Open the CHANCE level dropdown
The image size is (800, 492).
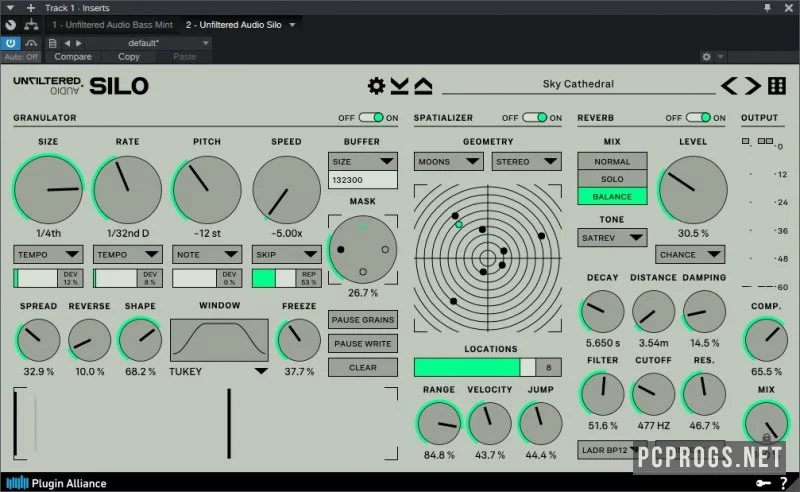pyautogui.click(x=690, y=254)
